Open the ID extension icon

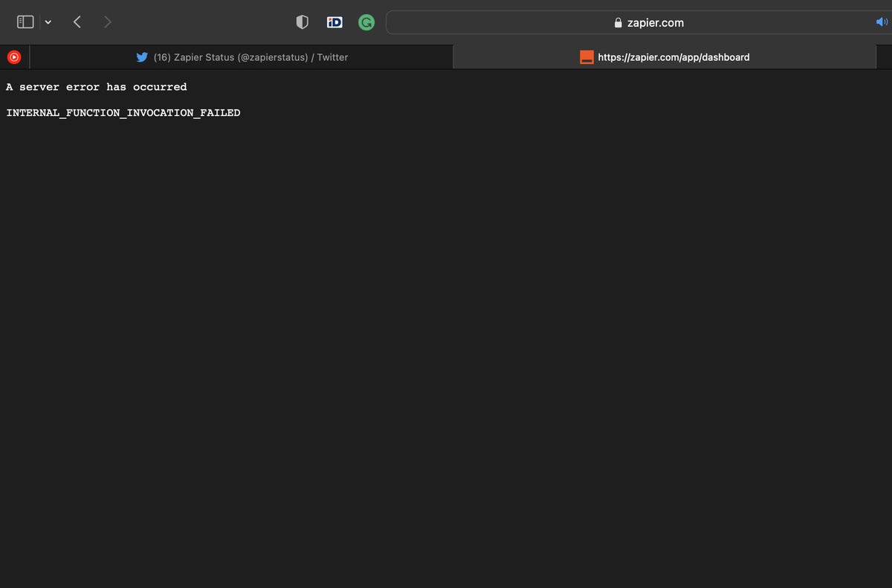pos(334,22)
